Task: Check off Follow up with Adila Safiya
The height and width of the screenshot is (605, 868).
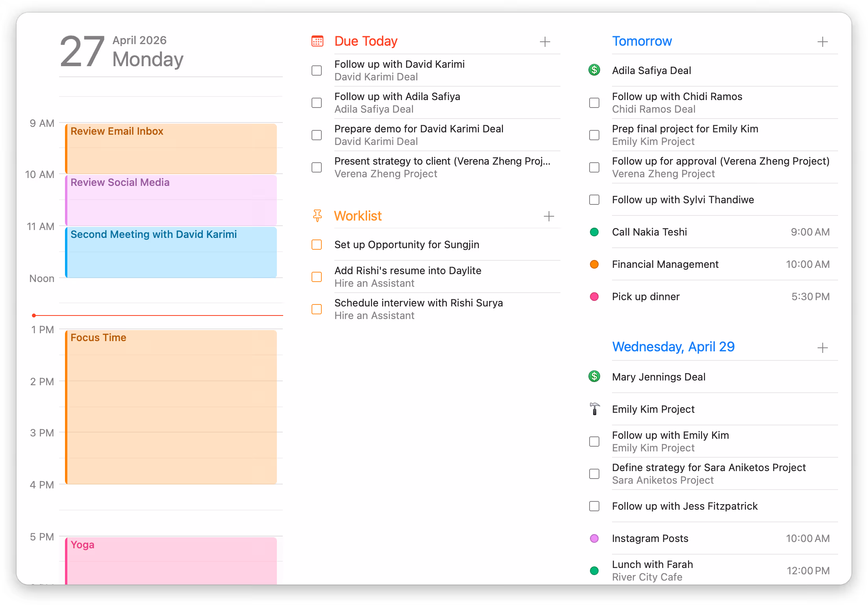Action: click(x=317, y=103)
